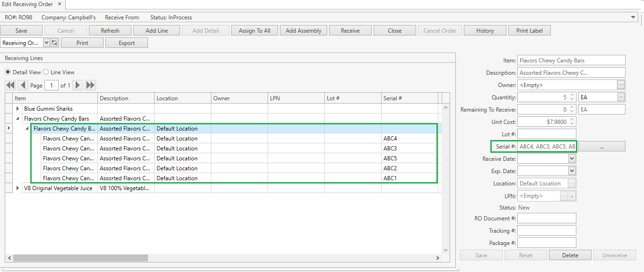Click the Print Label button

pyautogui.click(x=530, y=31)
